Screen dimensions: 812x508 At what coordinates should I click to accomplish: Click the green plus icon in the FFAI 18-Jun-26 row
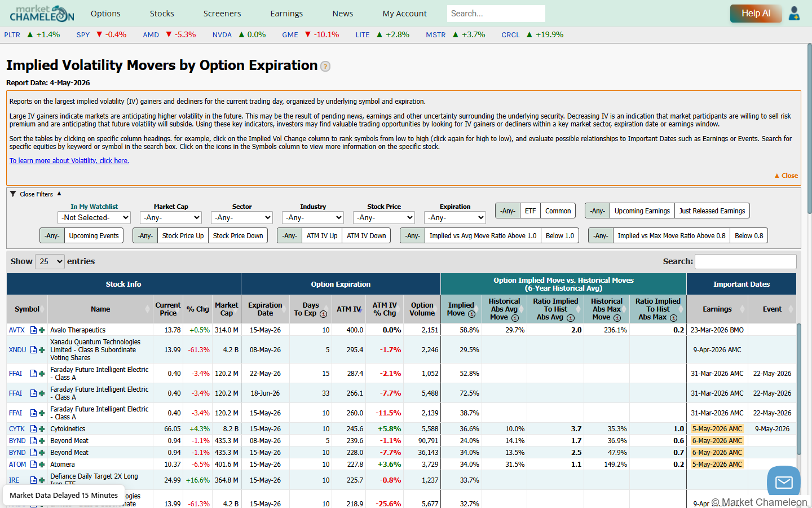tap(42, 393)
